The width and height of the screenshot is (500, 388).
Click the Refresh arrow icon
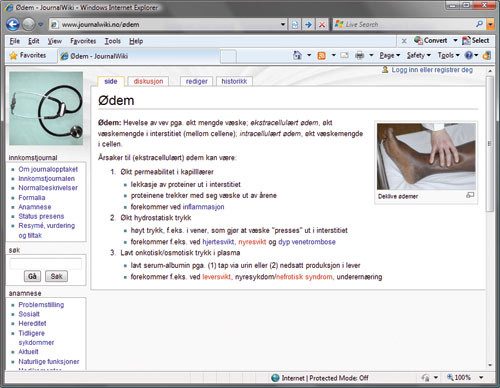pyautogui.click(x=308, y=24)
